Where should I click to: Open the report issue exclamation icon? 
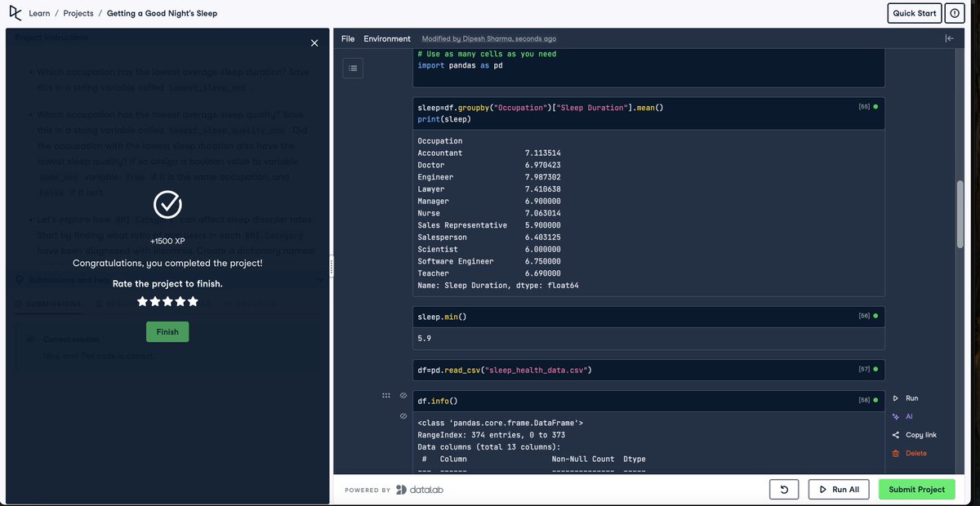coord(955,13)
